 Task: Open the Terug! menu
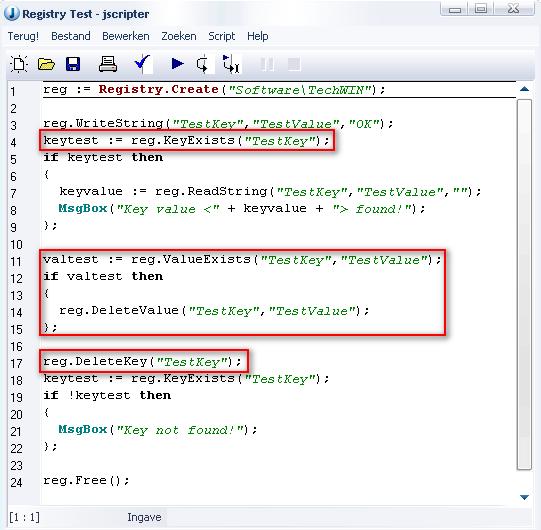(x=23, y=36)
